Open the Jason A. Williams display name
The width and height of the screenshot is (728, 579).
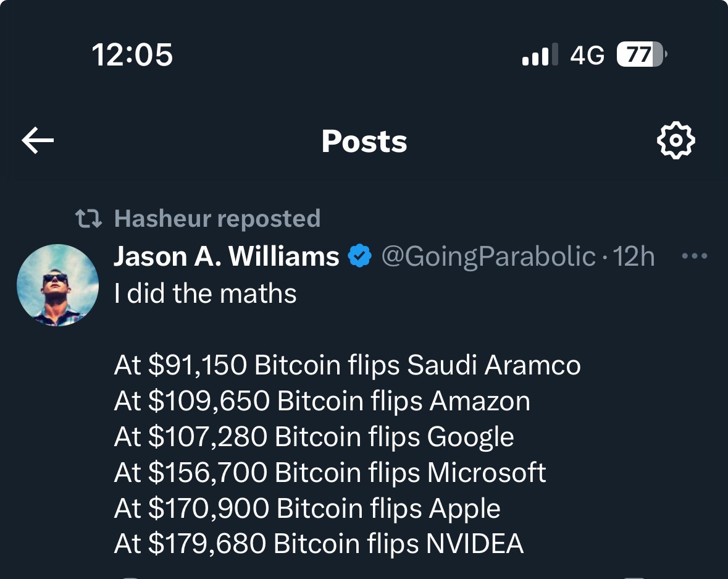[x=226, y=256]
